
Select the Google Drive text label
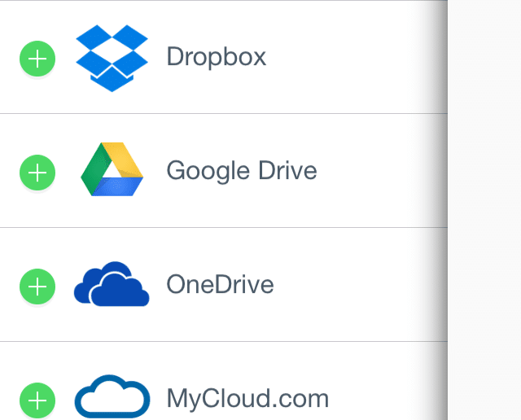242,171
